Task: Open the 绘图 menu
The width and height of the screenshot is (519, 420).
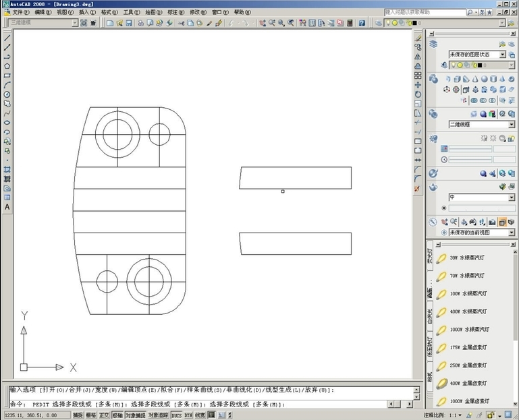Action: (153, 12)
